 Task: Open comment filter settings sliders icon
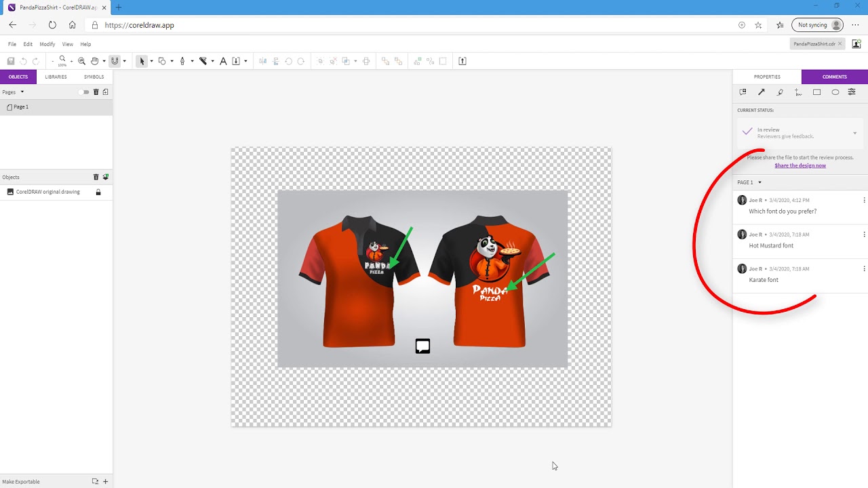tap(852, 92)
